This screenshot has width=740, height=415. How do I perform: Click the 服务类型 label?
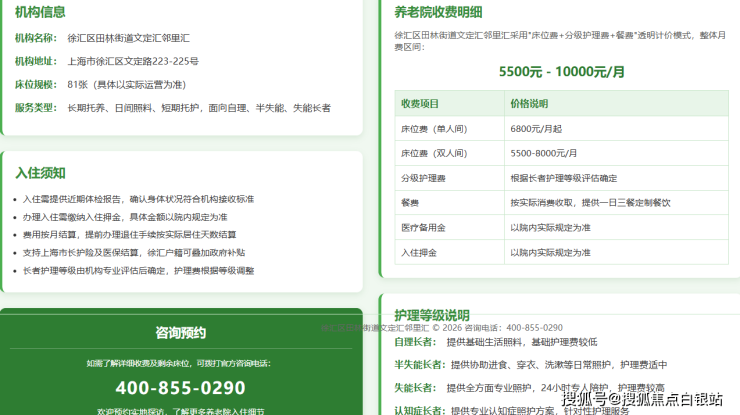36,108
